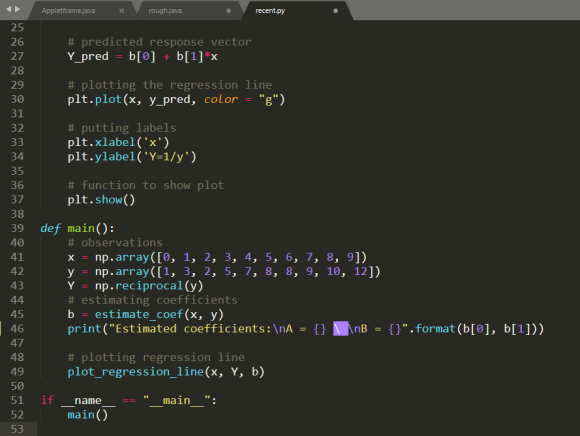Click the highlighted backslash selection on line 46

tap(341, 328)
